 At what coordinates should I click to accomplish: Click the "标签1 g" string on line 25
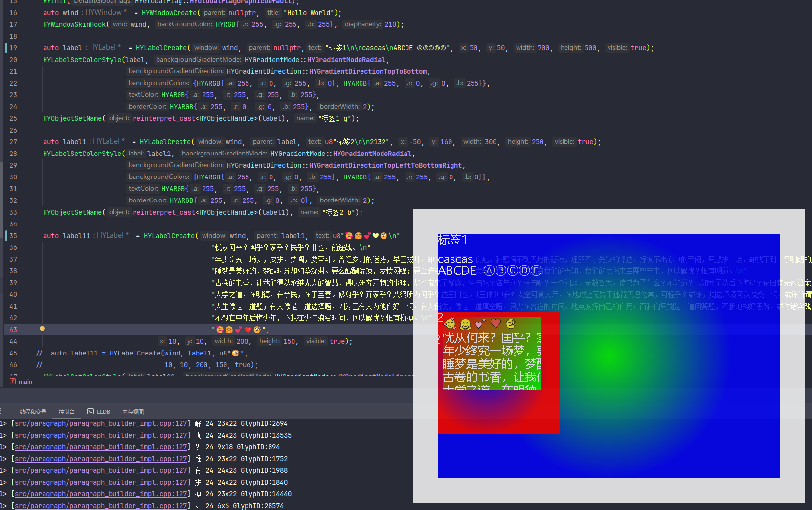[337, 118]
